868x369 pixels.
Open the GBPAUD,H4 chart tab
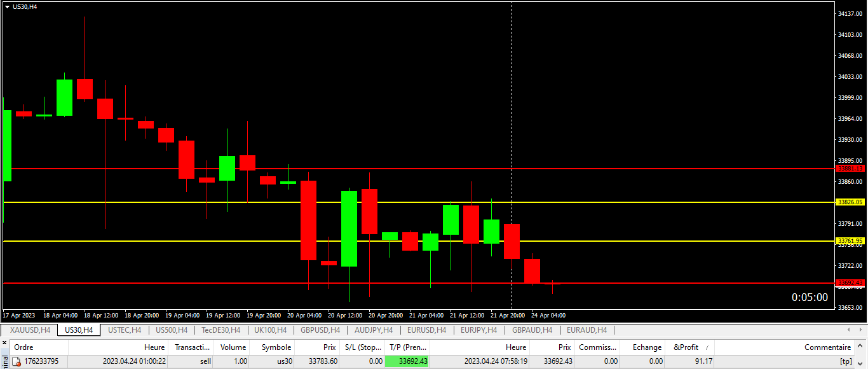pos(532,330)
